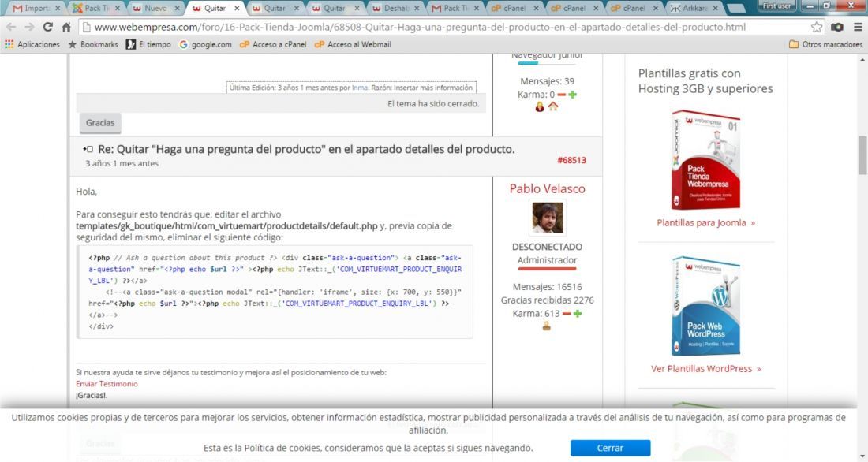Click the 'DESCONECTADO' status text
Image resolution: width=868 pixels, height=462 pixels.
[x=547, y=247]
